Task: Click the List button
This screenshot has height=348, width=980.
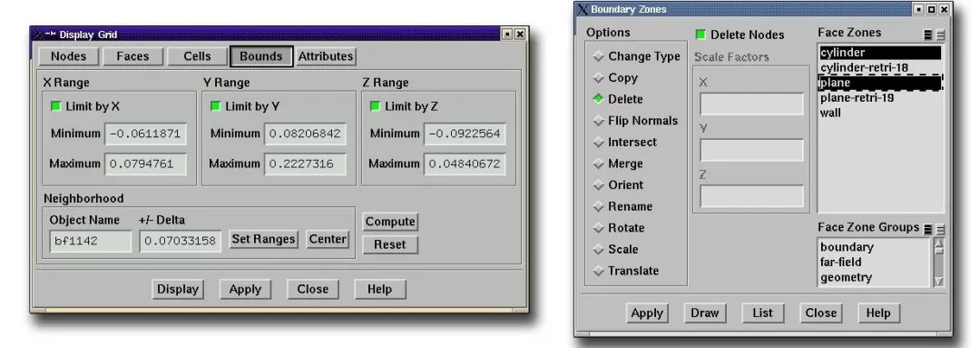Action: click(762, 313)
